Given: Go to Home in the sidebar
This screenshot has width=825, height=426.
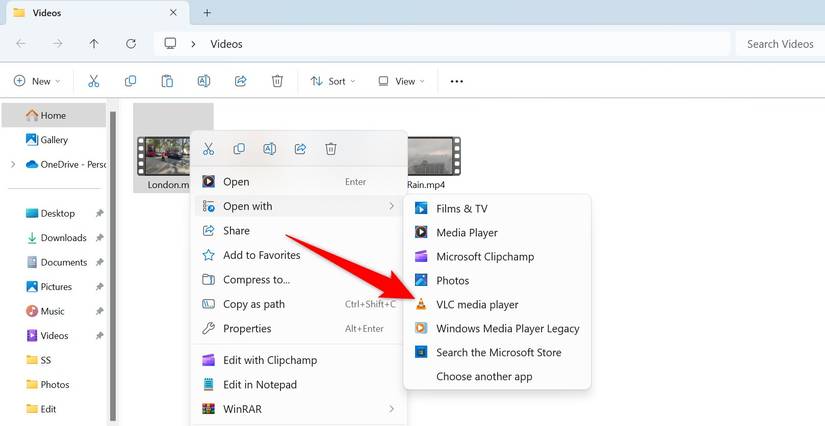Looking at the screenshot, I should tap(54, 115).
